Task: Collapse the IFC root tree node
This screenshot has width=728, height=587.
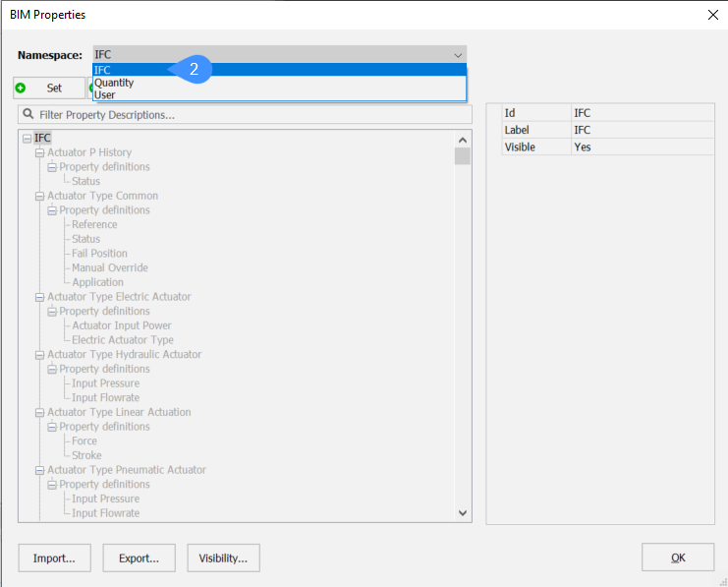Action: (x=28, y=139)
